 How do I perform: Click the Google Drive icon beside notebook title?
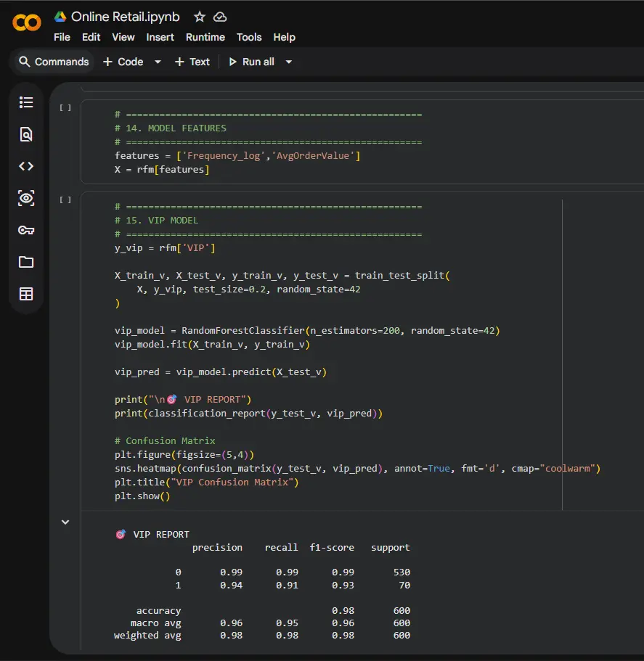60,17
